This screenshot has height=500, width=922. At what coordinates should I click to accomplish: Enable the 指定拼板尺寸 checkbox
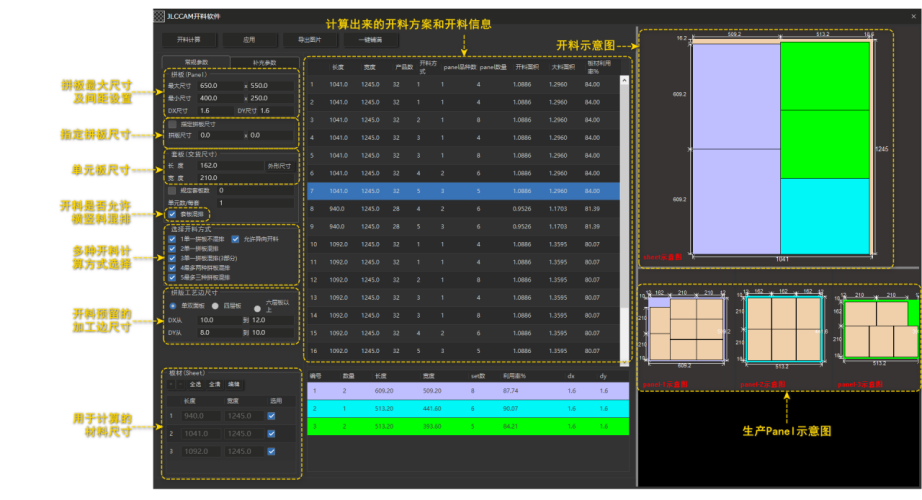click(x=172, y=125)
